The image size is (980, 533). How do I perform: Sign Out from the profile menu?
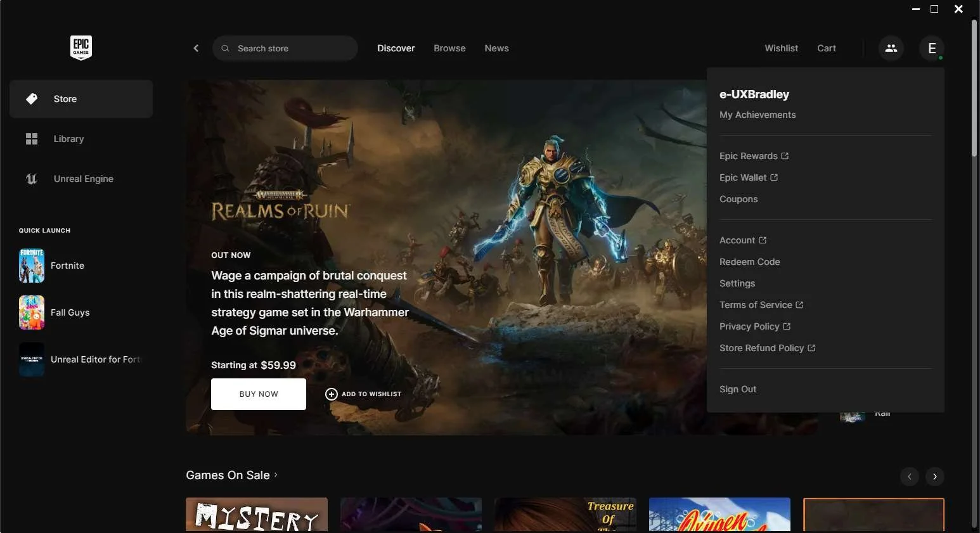coord(738,389)
